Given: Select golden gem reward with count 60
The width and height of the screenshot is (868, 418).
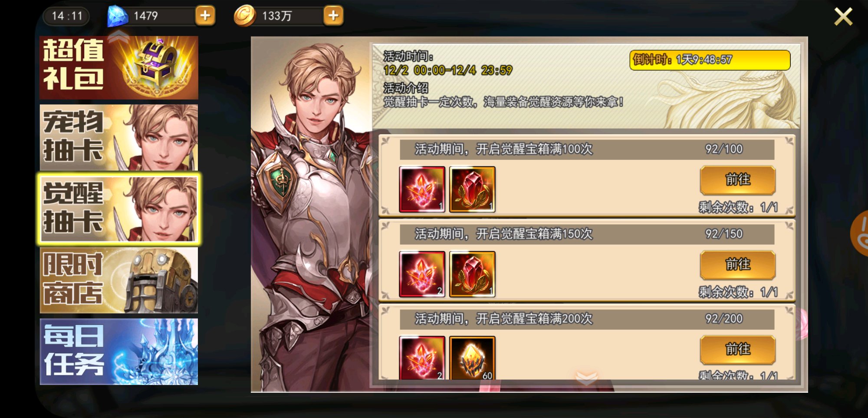Looking at the screenshot, I should [x=472, y=358].
